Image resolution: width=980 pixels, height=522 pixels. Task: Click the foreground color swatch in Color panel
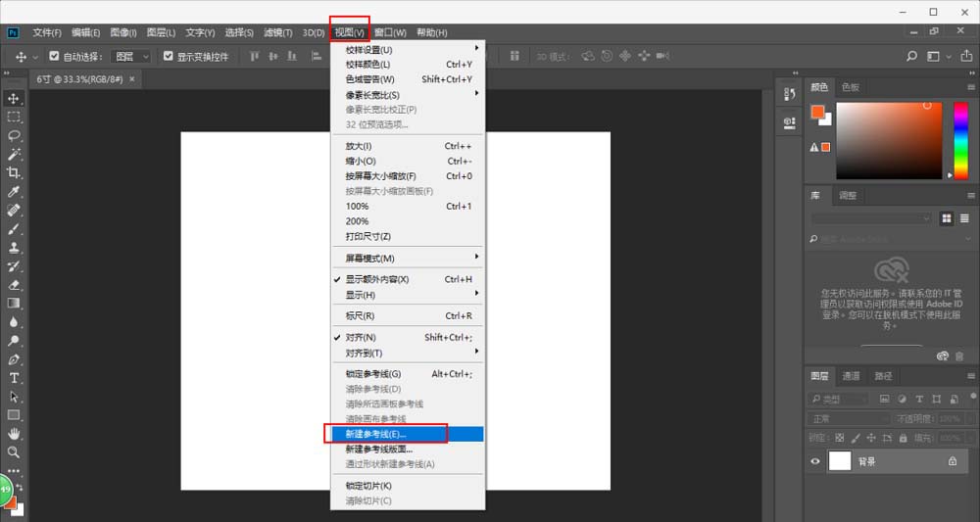tap(817, 112)
